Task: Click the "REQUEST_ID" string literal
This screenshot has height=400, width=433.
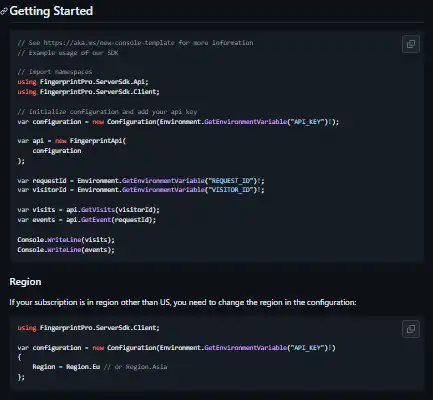Action: [x=230, y=181]
